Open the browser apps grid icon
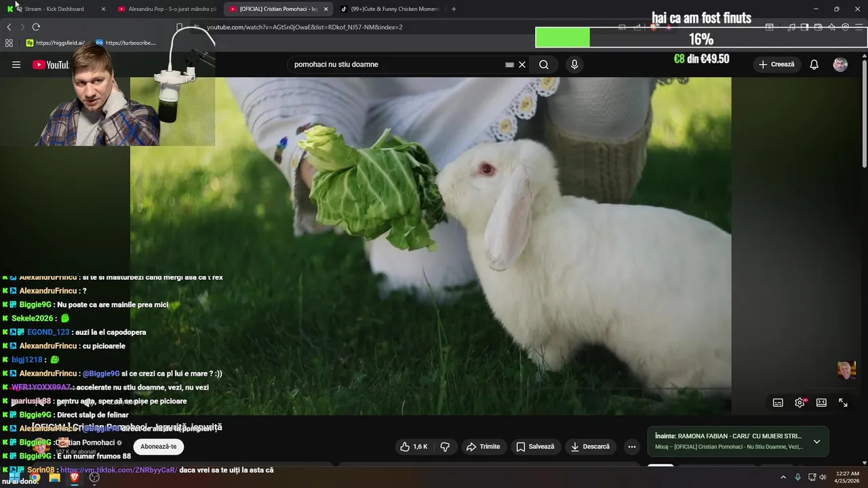 pyautogui.click(x=9, y=43)
